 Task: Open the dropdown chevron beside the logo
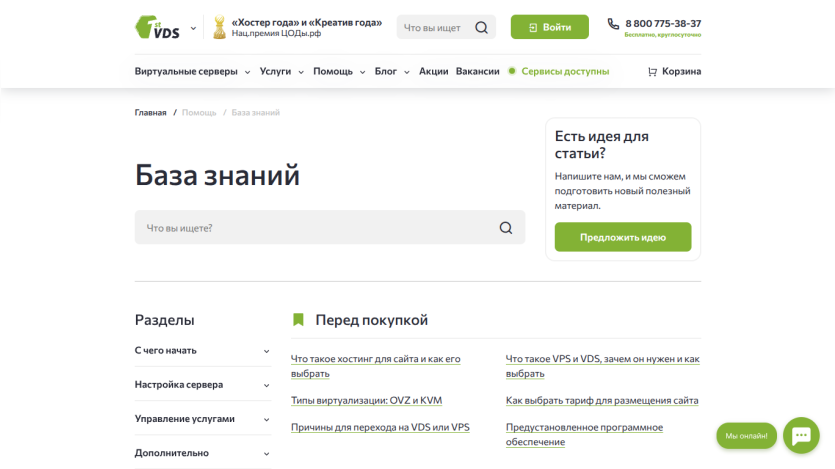pyautogui.click(x=193, y=28)
